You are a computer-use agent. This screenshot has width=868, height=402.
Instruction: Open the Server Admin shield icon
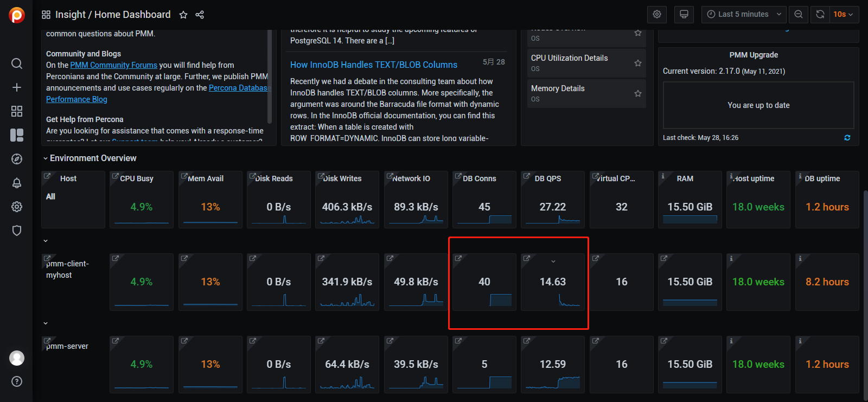tap(17, 231)
